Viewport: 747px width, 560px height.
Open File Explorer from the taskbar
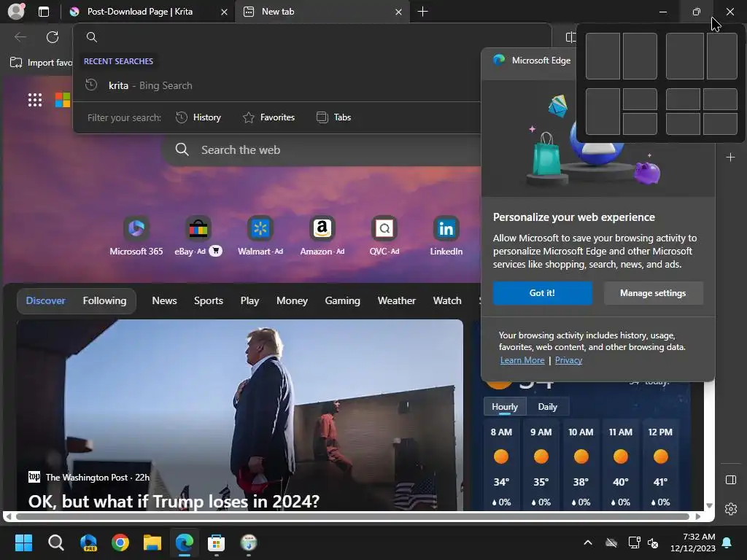pos(152,542)
